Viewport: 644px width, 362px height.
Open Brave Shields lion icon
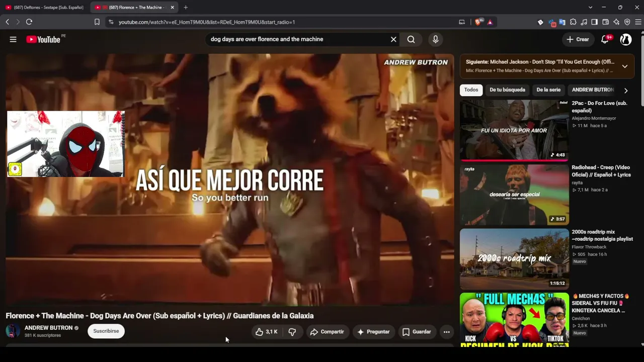tap(478, 22)
